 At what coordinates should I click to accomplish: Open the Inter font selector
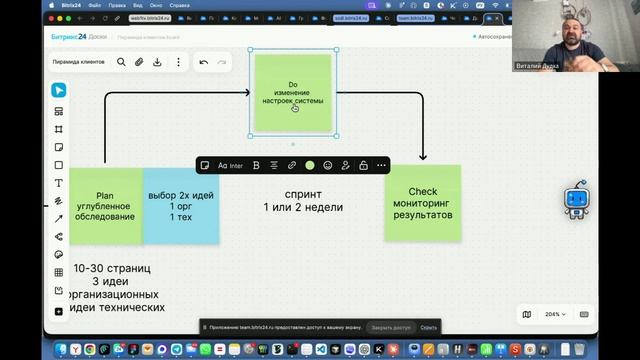pyautogui.click(x=230, y=165)
